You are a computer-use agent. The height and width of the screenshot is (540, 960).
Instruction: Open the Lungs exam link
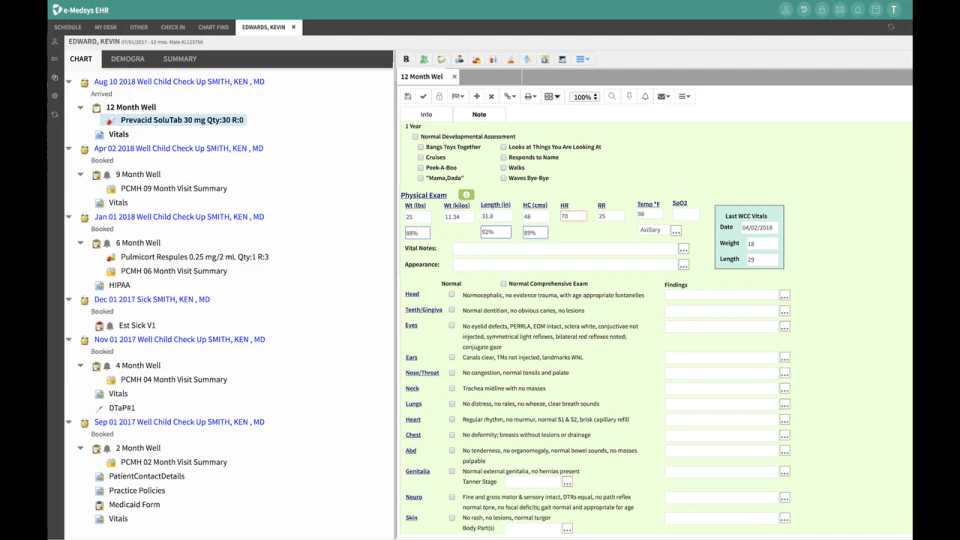point(413,404)
